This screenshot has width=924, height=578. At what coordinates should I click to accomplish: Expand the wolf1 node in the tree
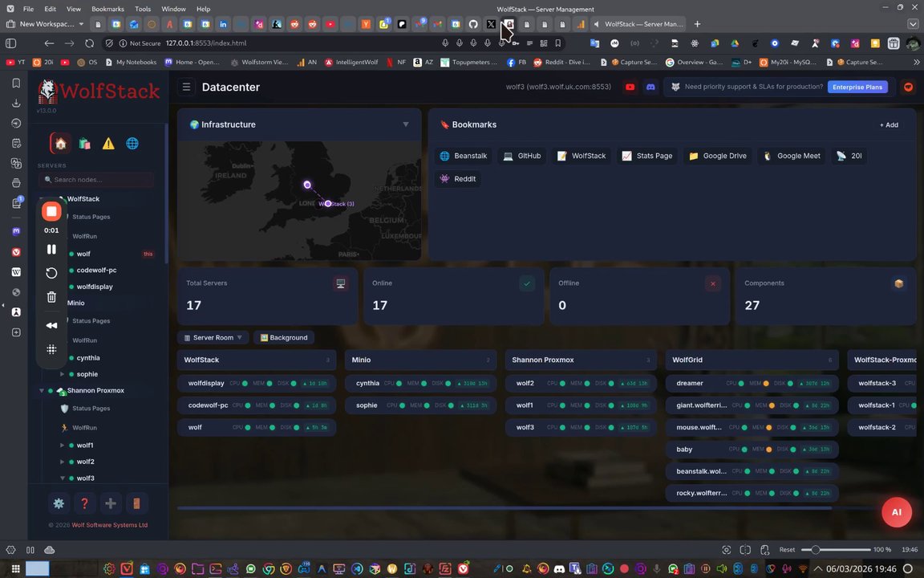(62, 446)
